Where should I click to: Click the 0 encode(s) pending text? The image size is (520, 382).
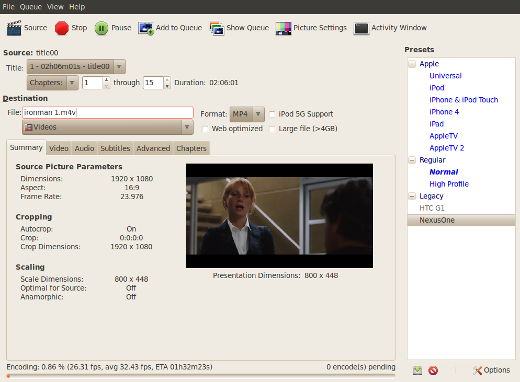361,367
